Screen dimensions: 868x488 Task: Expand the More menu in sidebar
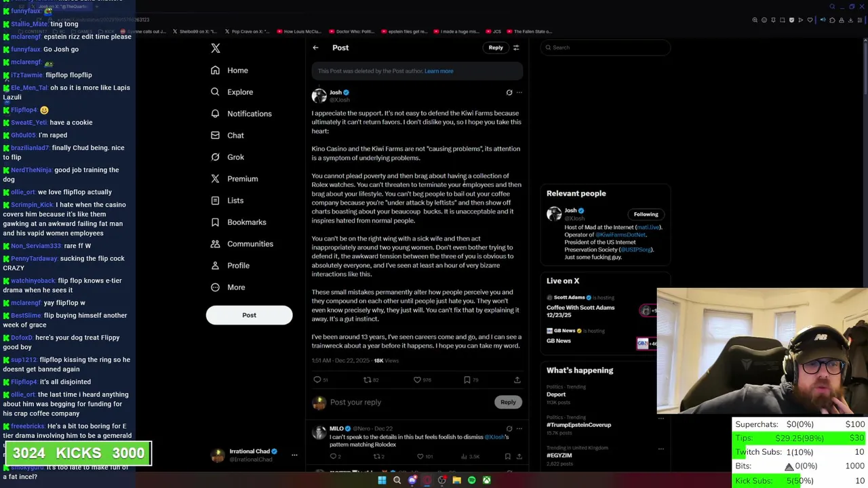pyautogui.click(x=228, y=287)
